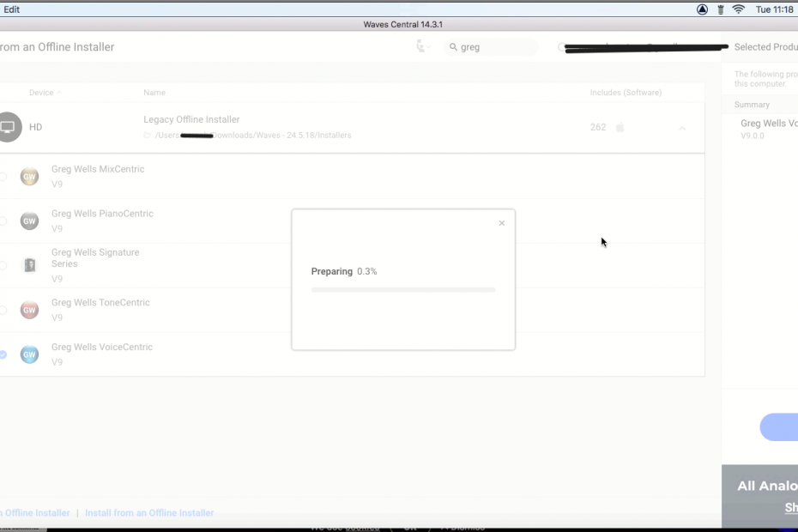The width and height of the screenshot is (798, 532).
Task: Click the Summary heading in side panel
Action: coord(752,105)
